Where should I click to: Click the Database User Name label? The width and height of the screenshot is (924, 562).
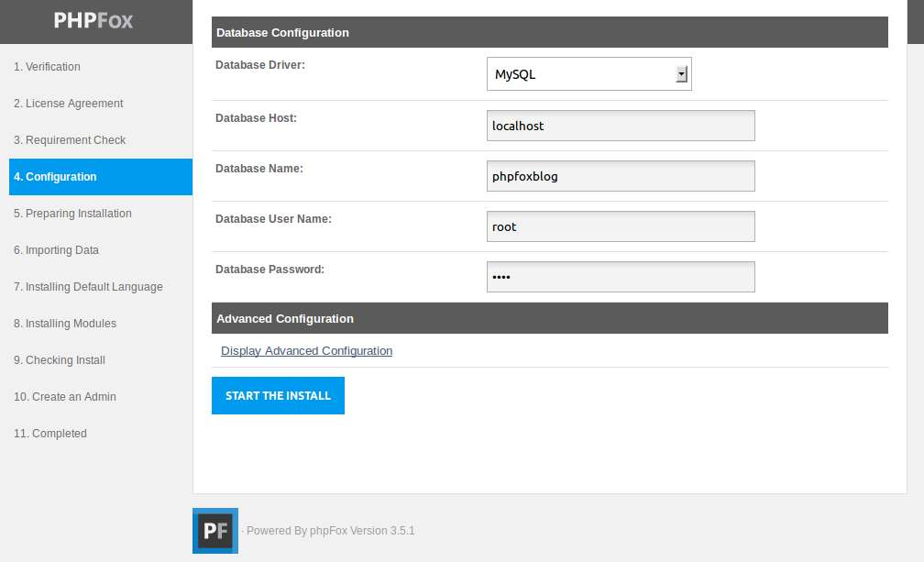(x=273, y=219)
